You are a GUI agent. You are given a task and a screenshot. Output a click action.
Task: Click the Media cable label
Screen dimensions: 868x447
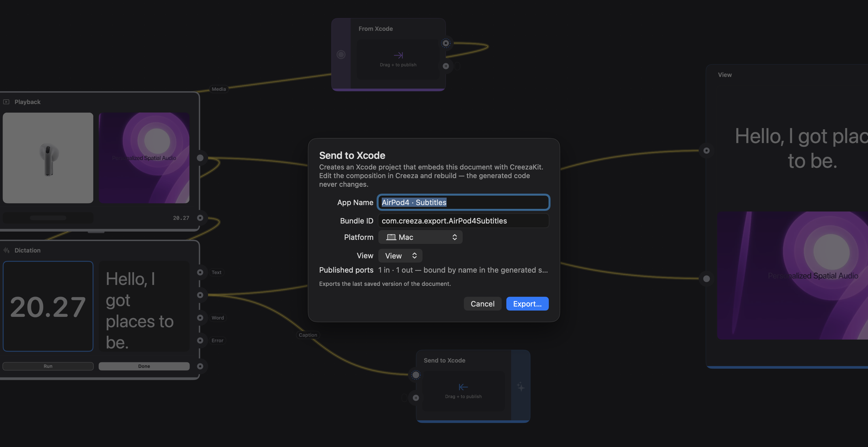coord(219,89)
